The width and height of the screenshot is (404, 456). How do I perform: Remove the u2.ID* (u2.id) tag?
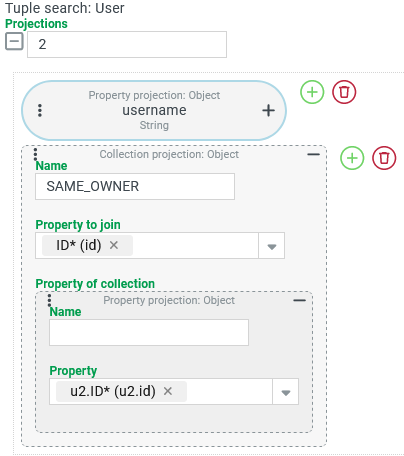pyautogui.click(x=168, y=391)
